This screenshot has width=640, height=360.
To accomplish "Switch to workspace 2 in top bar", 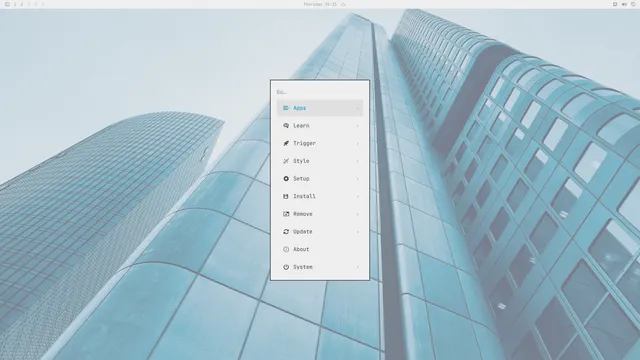I will (x=22, y=4).
